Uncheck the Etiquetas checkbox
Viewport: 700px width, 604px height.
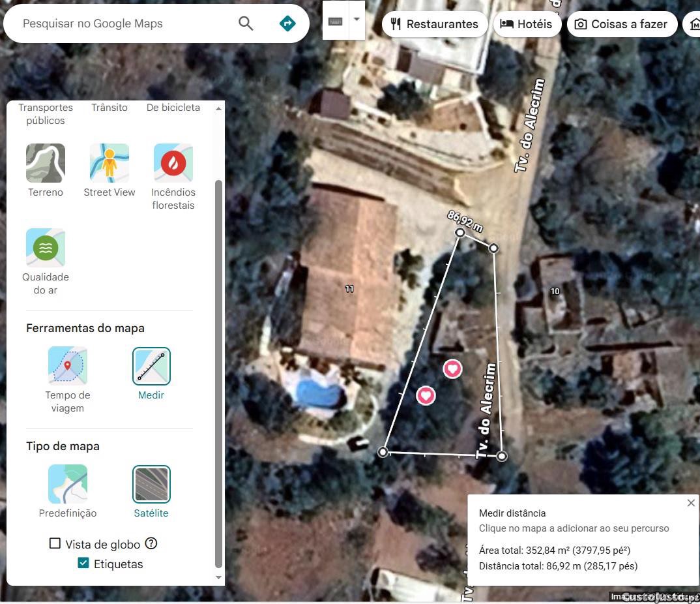click(83, 564)
